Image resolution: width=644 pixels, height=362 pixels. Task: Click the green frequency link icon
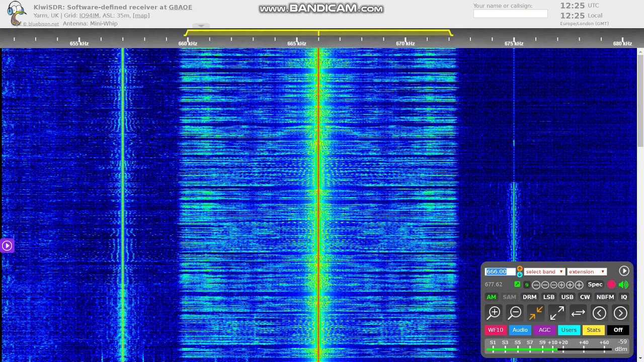coord(517,285)
